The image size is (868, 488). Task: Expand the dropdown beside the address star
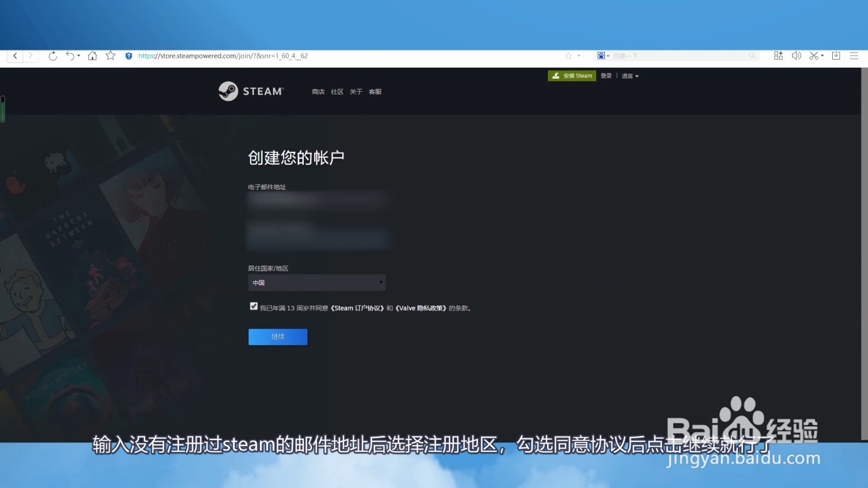click(x=579, y=56)
